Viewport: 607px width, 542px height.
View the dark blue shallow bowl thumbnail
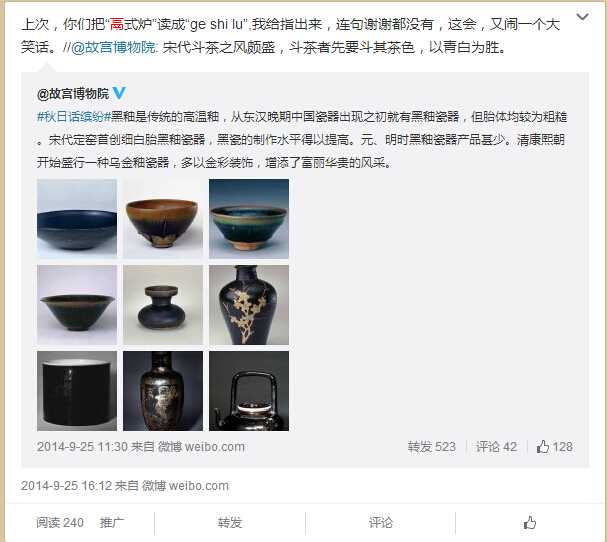click(x=77, y=218)
